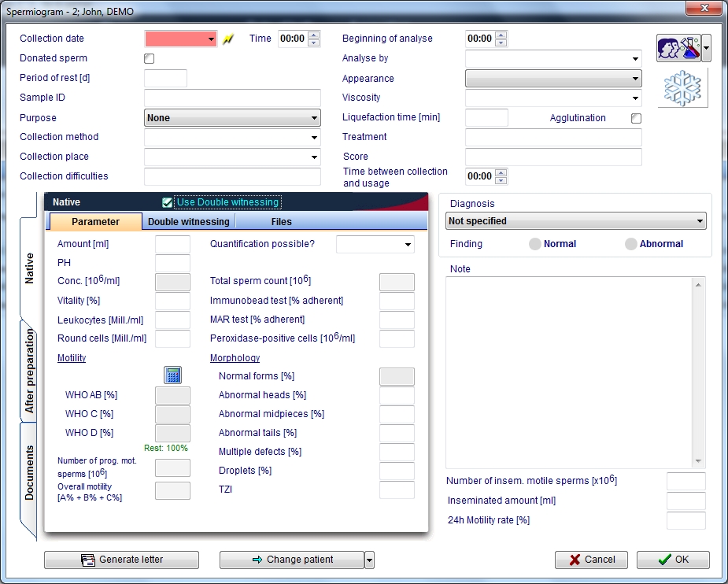Open the Purpose dropdown showing None
The width and height of the screenshot is (728, 584).
(x=233, y=118)
